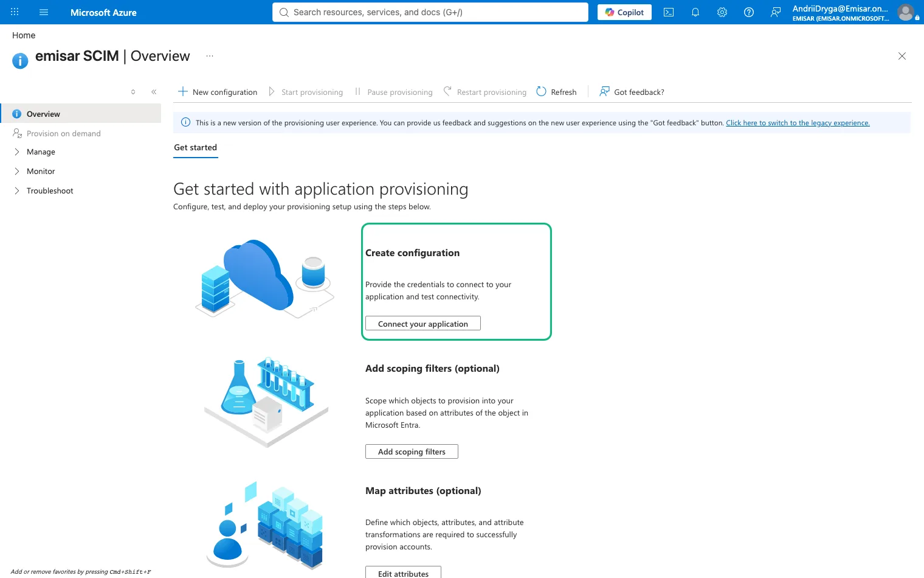This screenshot has height=578, width=924.
Task: Click the lab flask and test tubes illustration
Action: (266, 402)
